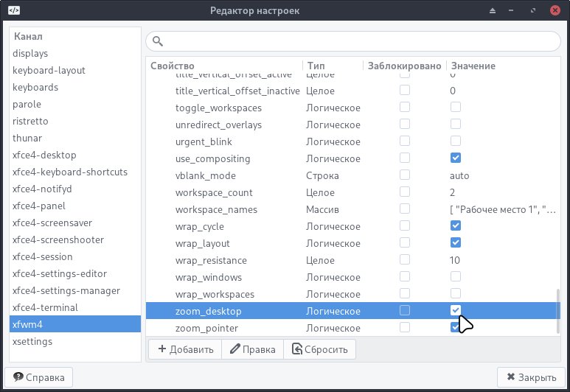Focus the property search field

click(354, 41)
